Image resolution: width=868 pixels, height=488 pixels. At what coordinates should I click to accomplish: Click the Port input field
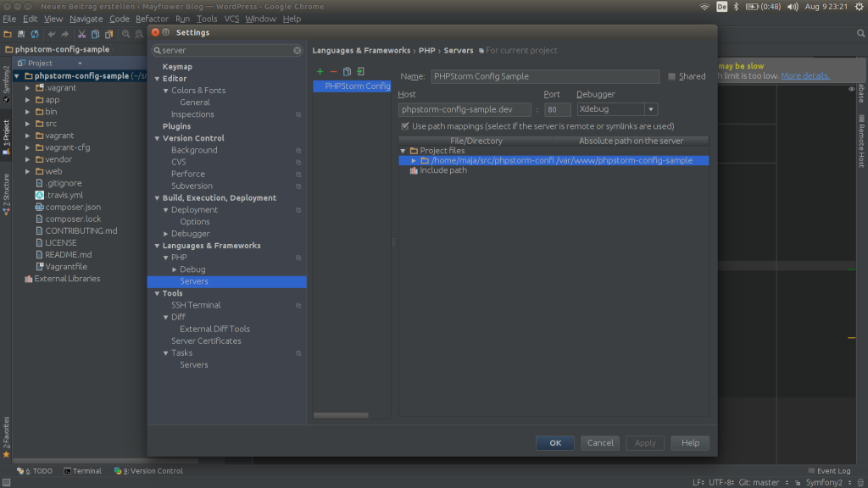557,109
